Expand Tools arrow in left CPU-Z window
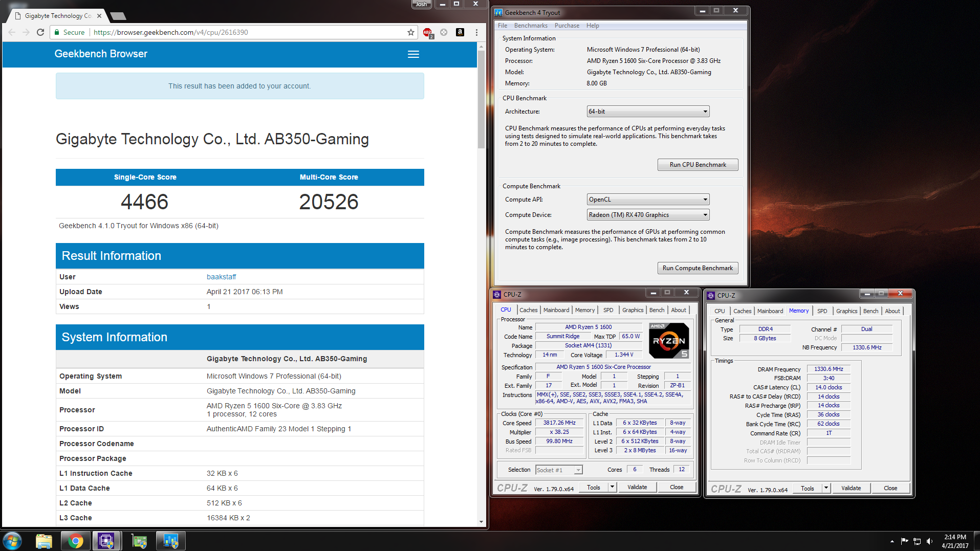This screenshot has width=980, height=551. (612, 487)
